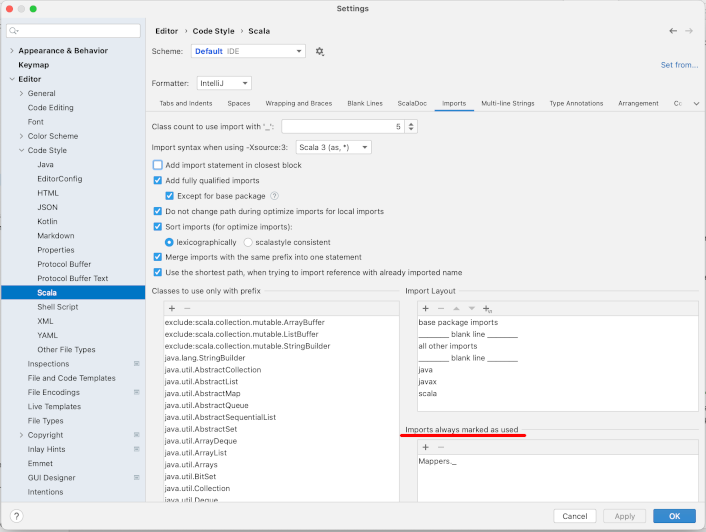706x532 pixels.
Task: Uncheck Add fully qualified imports
Action: point(158,181)
